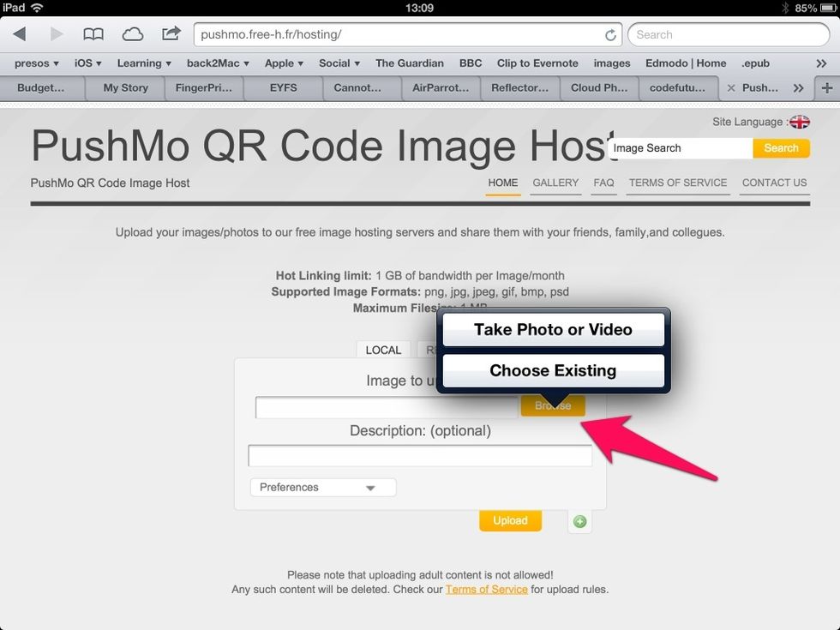Click the Description optional text field

click(420, 456)
